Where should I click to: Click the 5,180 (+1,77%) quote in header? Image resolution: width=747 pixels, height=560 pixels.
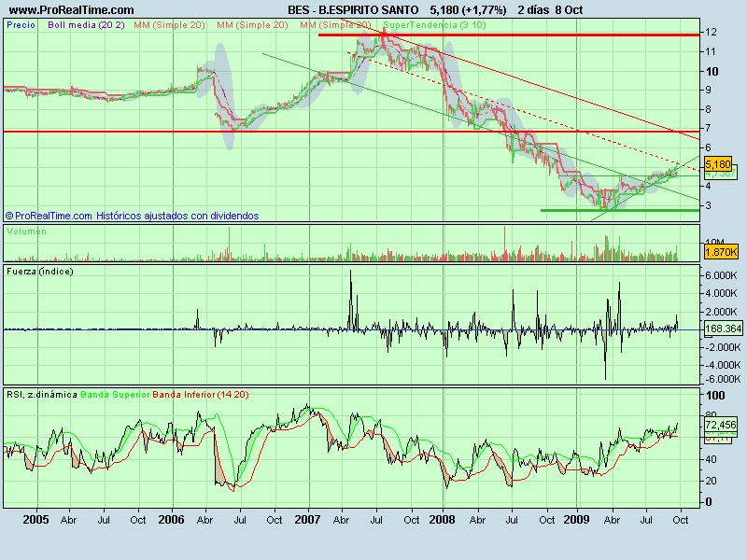pyautogui.click(x=468, y=10)
